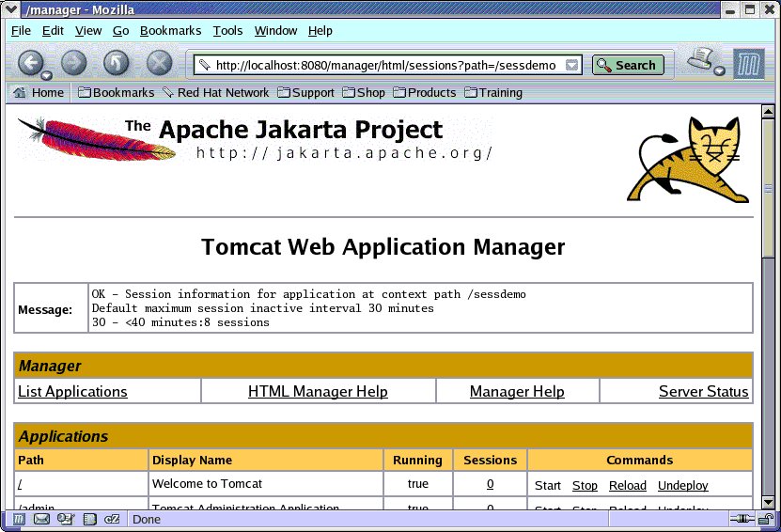Click the "Running" column header
Image resolution: width=781 pixels, height=532 pixels.
coord(417,461)
